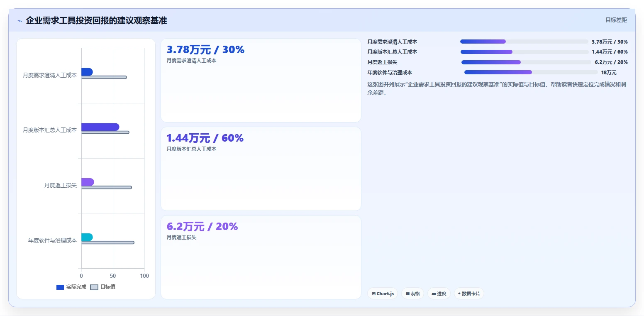Select the 进度 tag chip

(439, 294)
